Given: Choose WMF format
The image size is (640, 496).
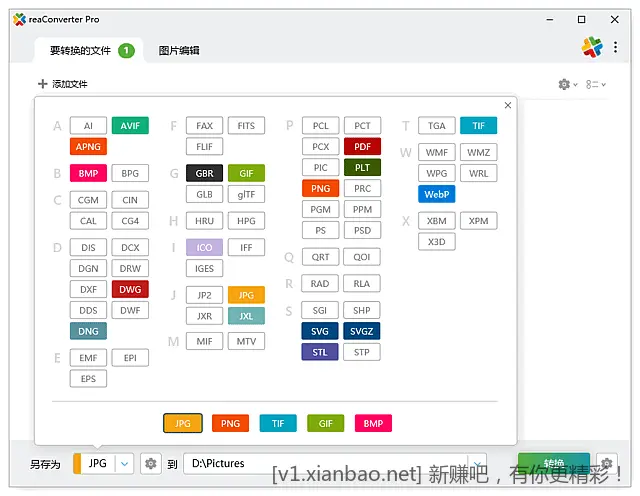Looking at the screenshot, I should coord(437,152).
